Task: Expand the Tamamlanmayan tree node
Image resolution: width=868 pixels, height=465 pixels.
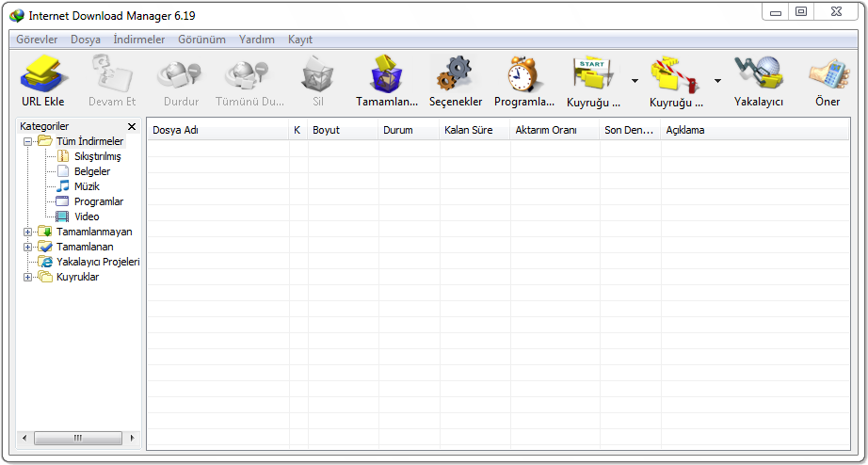Action: (x=27, y=232)
